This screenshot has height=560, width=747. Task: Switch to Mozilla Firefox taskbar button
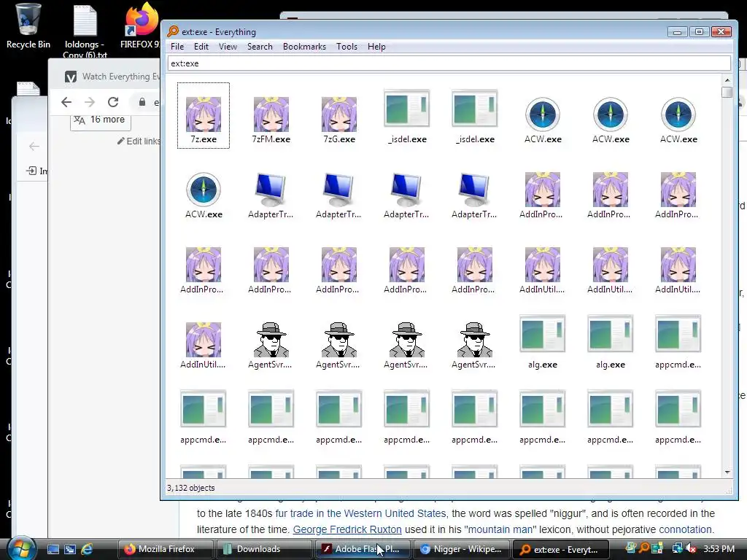pyautogui.click(x=166, y=549)
